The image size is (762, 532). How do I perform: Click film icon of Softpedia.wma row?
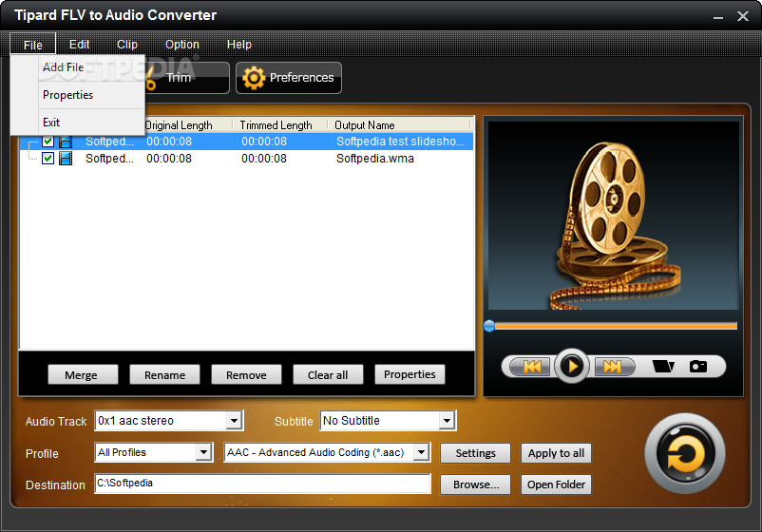coord(66,159)
